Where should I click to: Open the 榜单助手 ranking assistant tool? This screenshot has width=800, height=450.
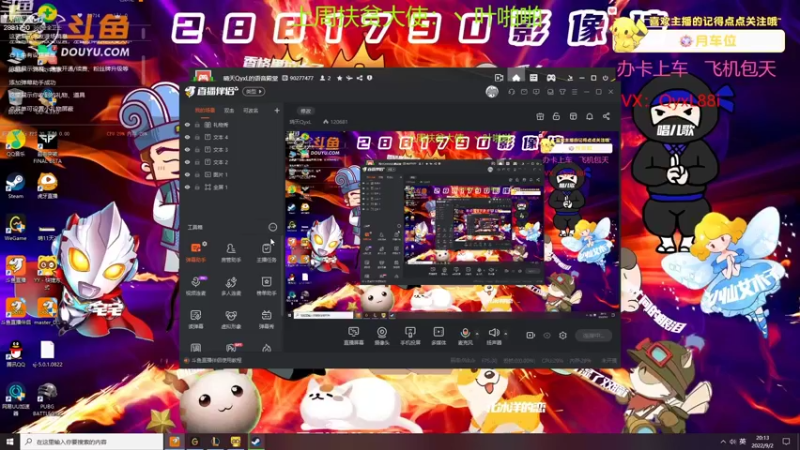pyautogui.click(x=266, y=286)
